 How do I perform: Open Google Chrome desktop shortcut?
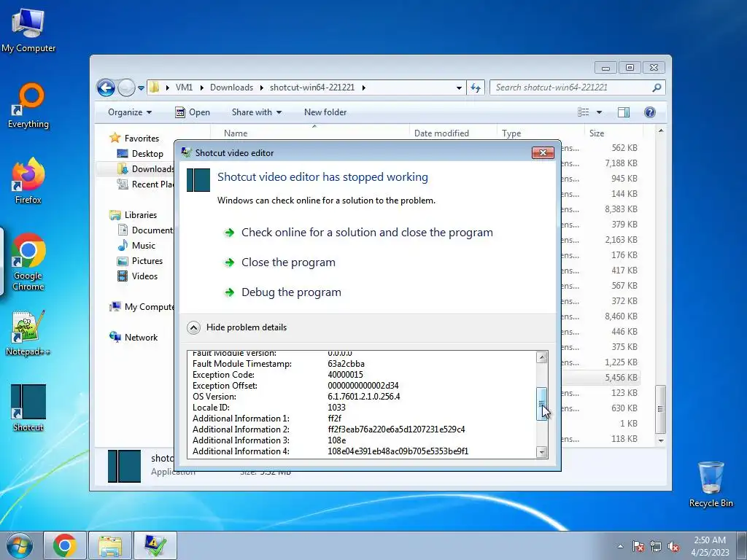point(28,262)
